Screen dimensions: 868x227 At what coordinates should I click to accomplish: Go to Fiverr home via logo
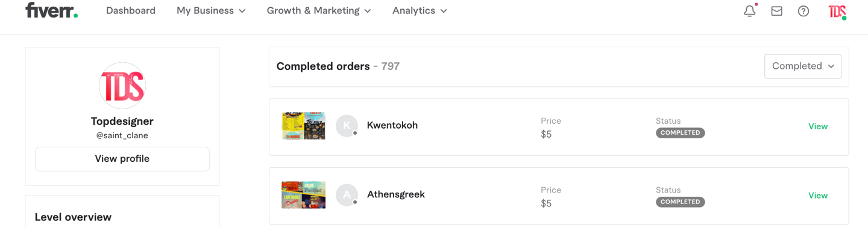[51, 10]
